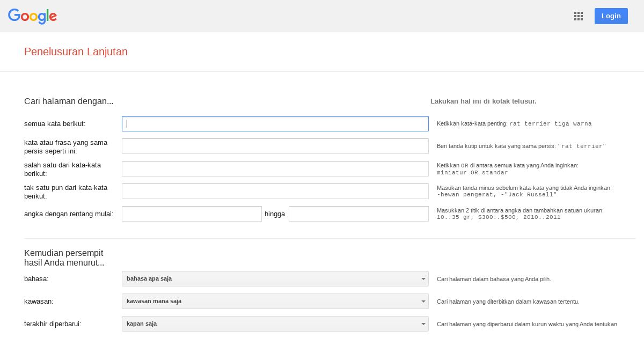644x338 pixels.
Task: Click the 'semua kata berikut' text field
Action: pos(275,124)
